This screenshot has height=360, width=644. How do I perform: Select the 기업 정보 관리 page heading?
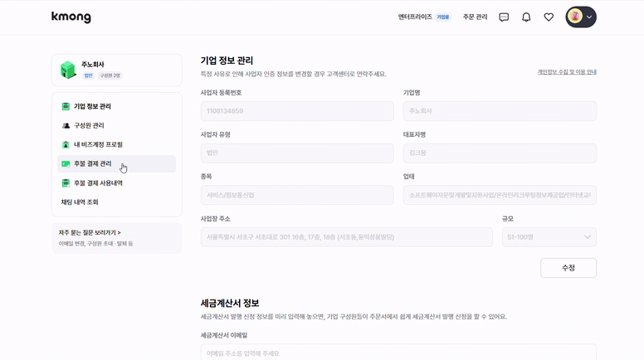click(227, 61)
